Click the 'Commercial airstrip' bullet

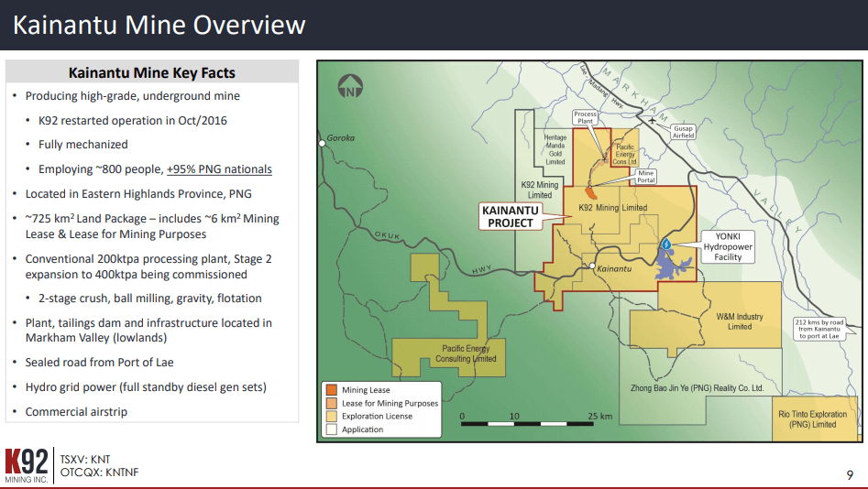pos(76,412)
